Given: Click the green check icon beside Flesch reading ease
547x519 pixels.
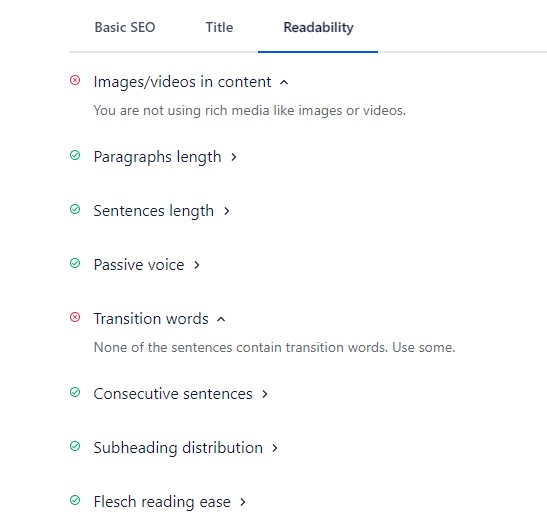Looking at the screenshot, I should click(x=75, y=501).
